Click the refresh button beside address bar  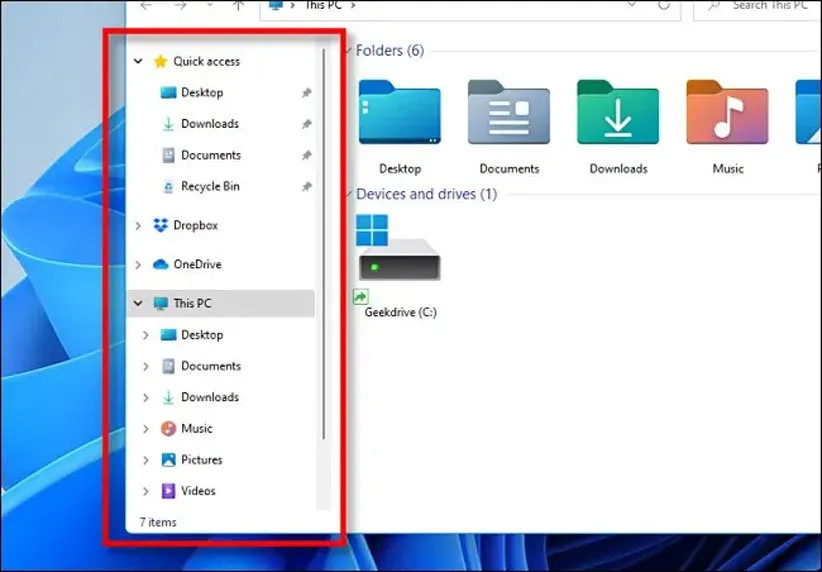point(663,6)
